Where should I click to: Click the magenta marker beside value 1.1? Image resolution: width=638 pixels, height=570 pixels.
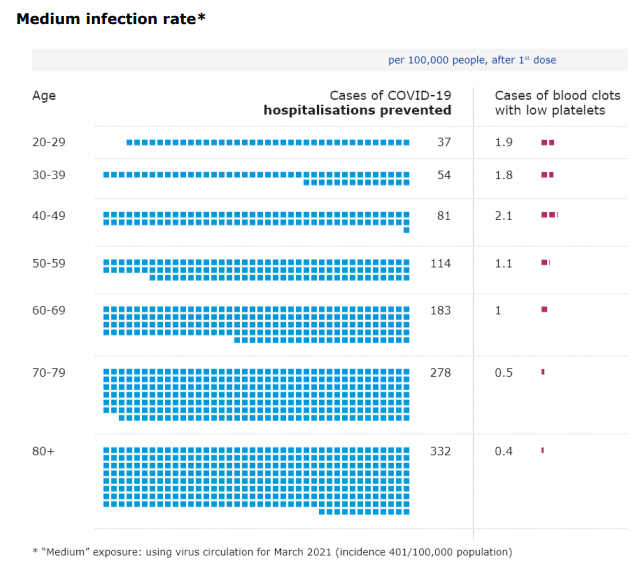click(545, 263)
